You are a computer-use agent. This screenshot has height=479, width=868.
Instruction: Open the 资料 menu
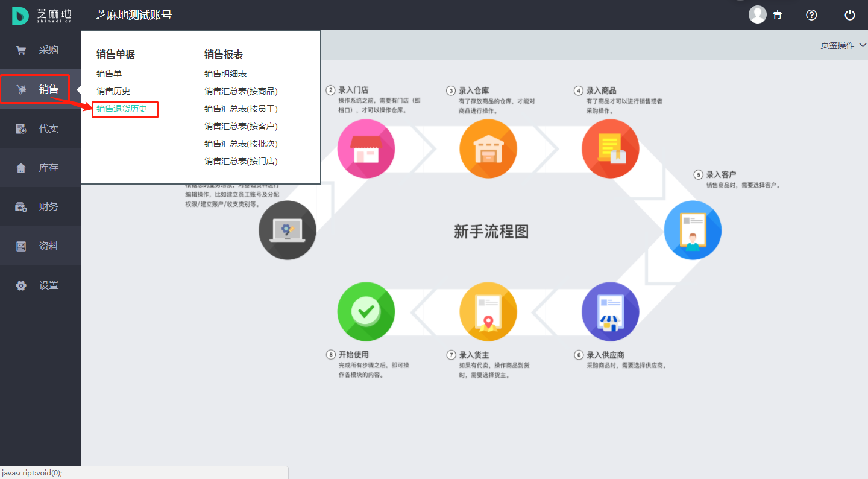tap(49, 246)
